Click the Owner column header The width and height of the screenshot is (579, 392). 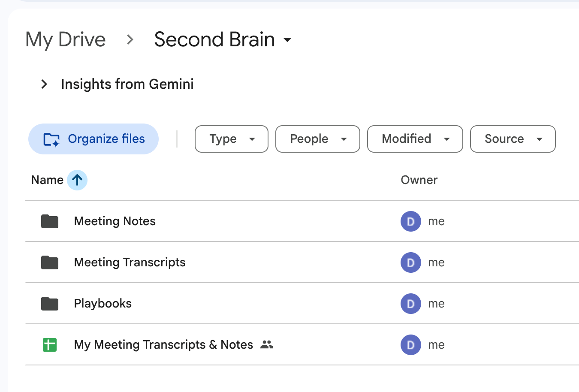[419, 180]
